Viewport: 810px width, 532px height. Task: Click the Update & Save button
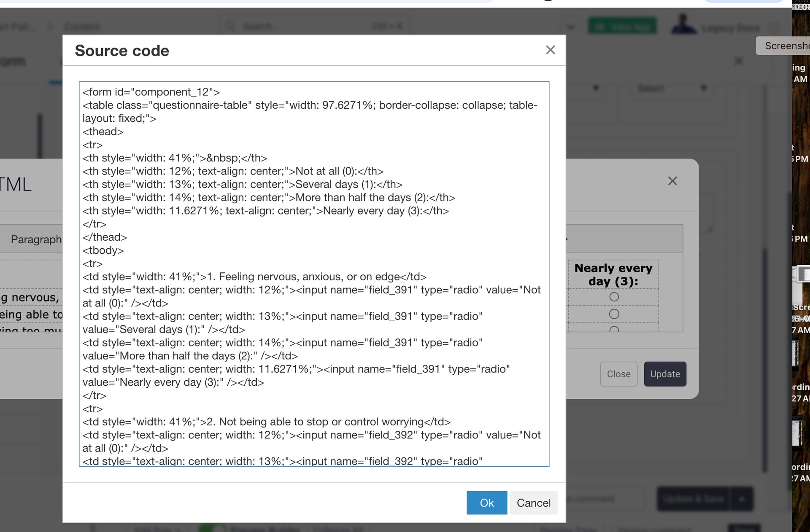point(694,499)
